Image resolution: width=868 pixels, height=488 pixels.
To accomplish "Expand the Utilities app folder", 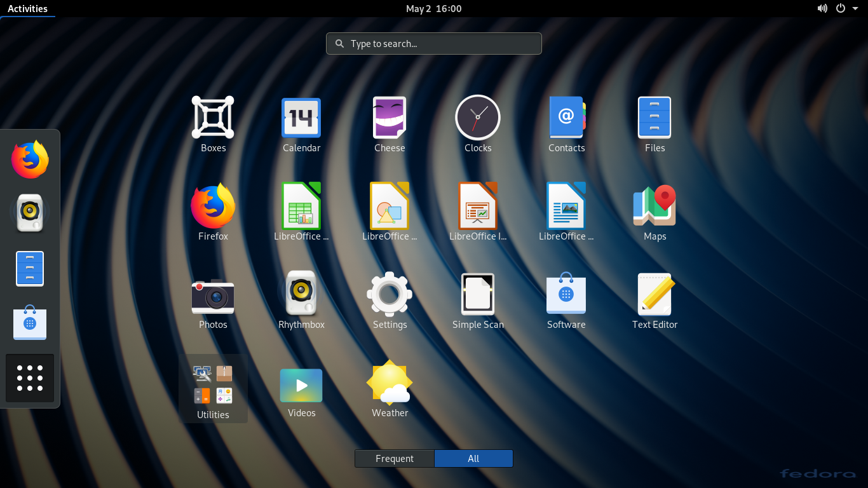I will pos(213,388).
